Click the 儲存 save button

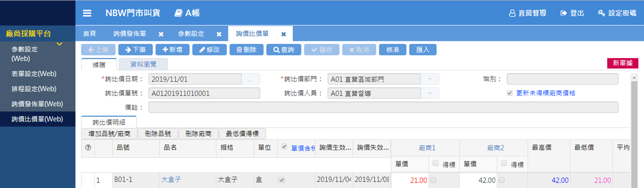coord(321,50)
